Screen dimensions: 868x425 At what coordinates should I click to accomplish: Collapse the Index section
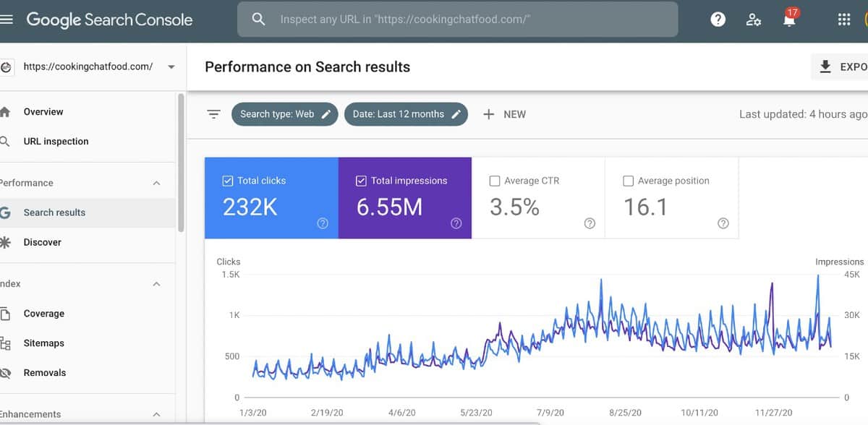(156, 284)
